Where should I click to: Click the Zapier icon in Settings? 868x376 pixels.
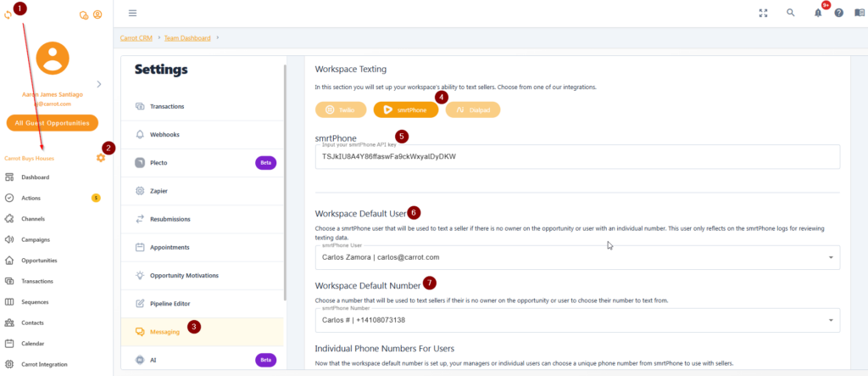click(x=140, y=191)
